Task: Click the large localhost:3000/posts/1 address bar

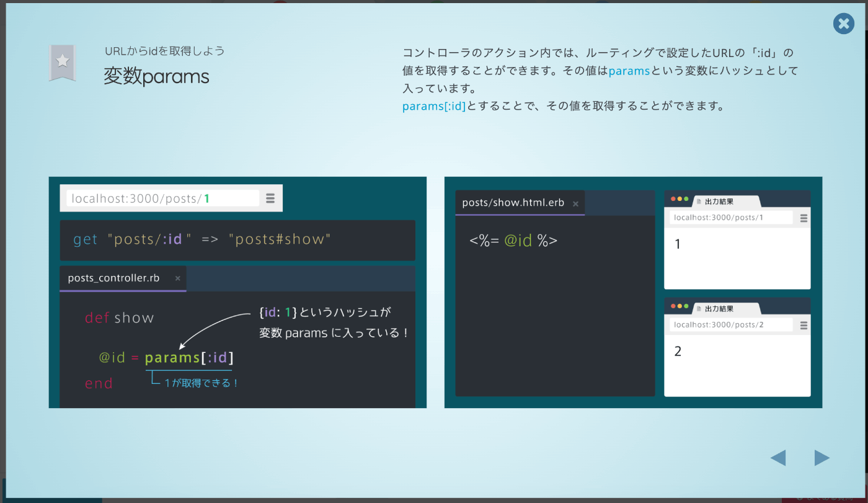Action: [163, 198]
